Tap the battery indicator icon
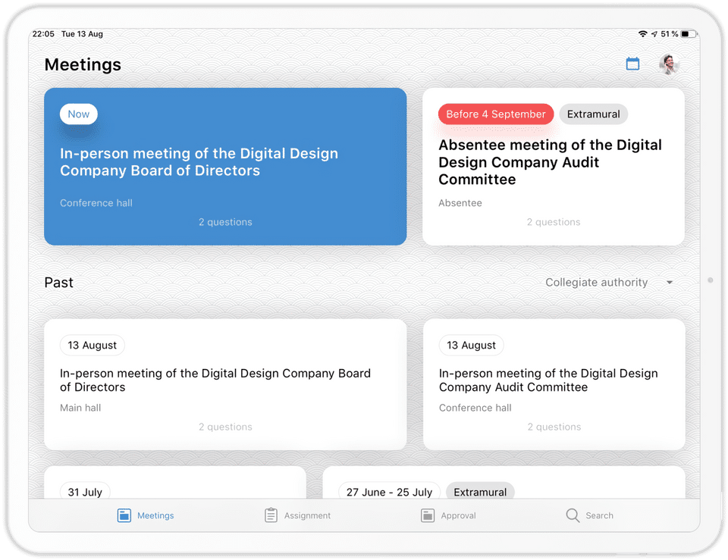Screen dimensions: 728x560 (689, 34)
